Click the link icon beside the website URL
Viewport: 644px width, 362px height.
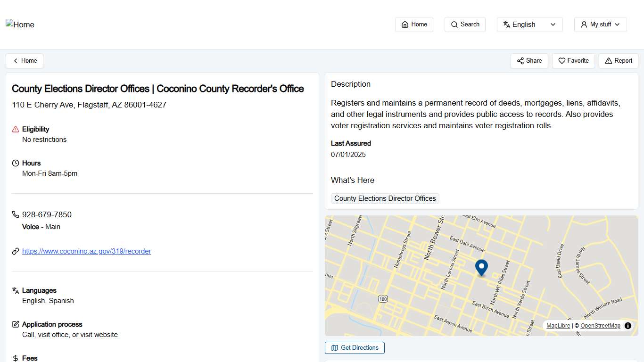(x=15, y=251)
